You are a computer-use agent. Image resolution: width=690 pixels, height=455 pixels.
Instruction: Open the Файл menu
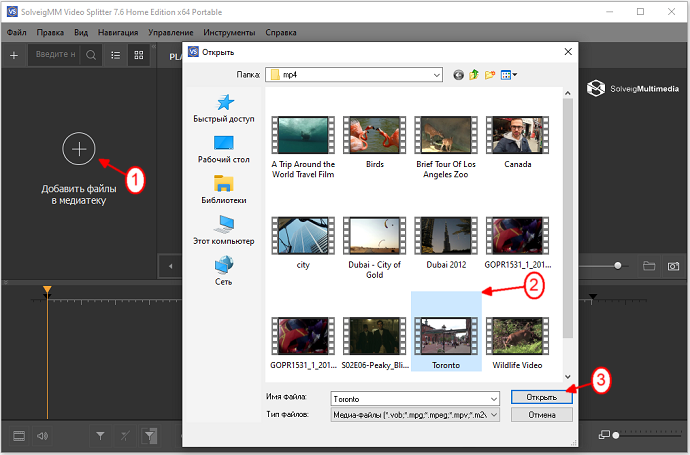(x=17, y=33)
